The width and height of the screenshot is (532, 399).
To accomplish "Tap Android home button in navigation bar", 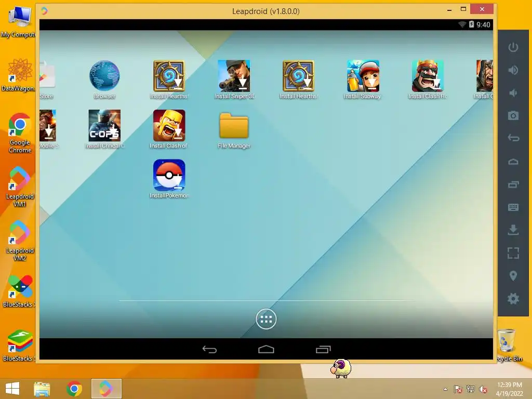I will (x=266, y=349).
